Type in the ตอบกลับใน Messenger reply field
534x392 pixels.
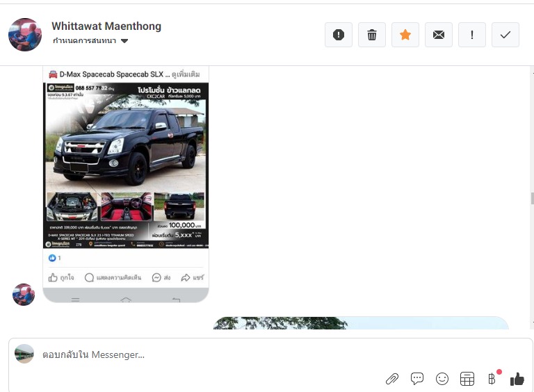point(209,354)
